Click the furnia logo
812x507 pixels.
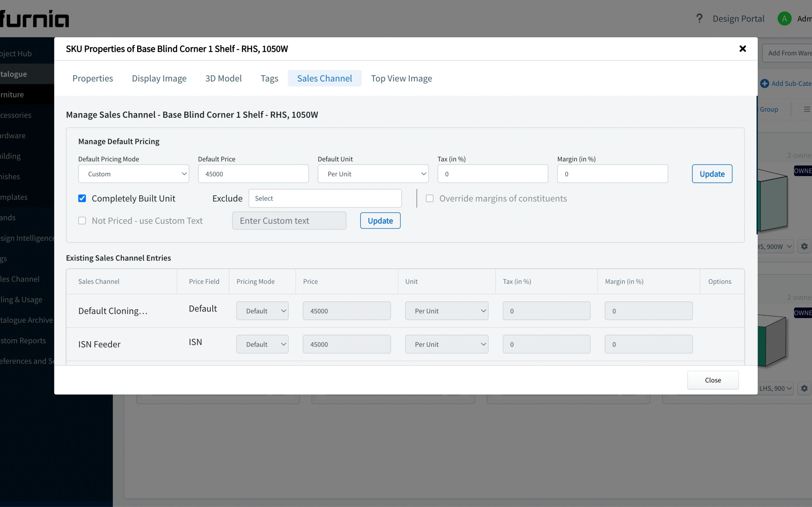pos(34,18)
